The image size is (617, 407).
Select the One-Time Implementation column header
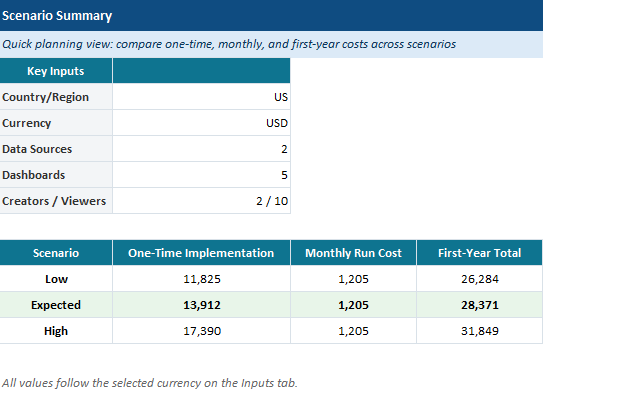pyautogui.click(x=201, y=253)
